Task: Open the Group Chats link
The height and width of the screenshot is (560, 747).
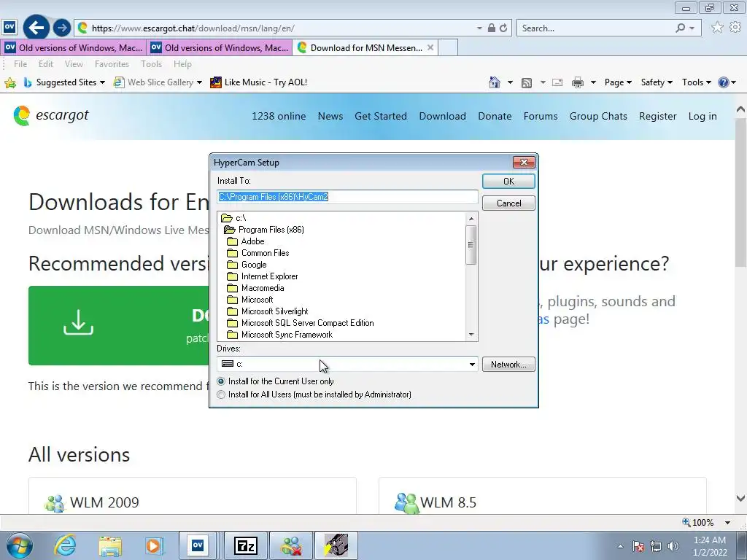Action: coord(598,116)
